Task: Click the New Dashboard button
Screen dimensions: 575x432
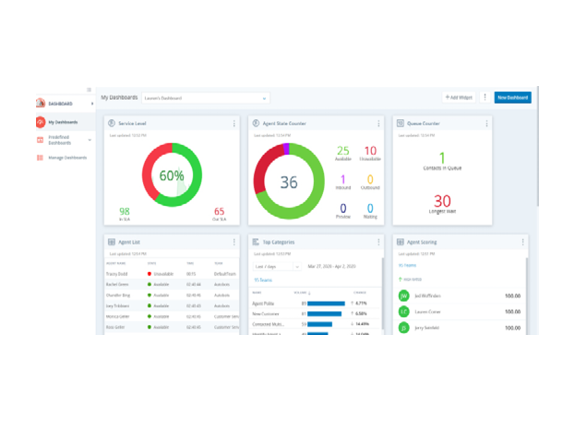Action: point(513,97)
